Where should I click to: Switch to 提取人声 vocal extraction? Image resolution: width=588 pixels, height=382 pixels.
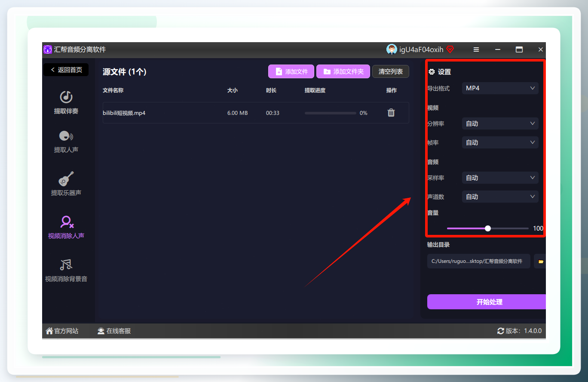tap(66, 142)
